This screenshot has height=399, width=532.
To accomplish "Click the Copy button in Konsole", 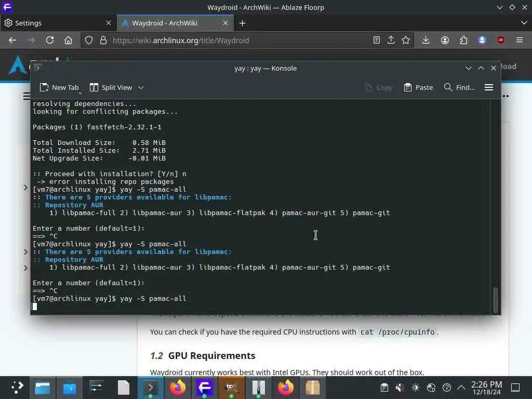I will pyautogui.click(x=379, y=87).
